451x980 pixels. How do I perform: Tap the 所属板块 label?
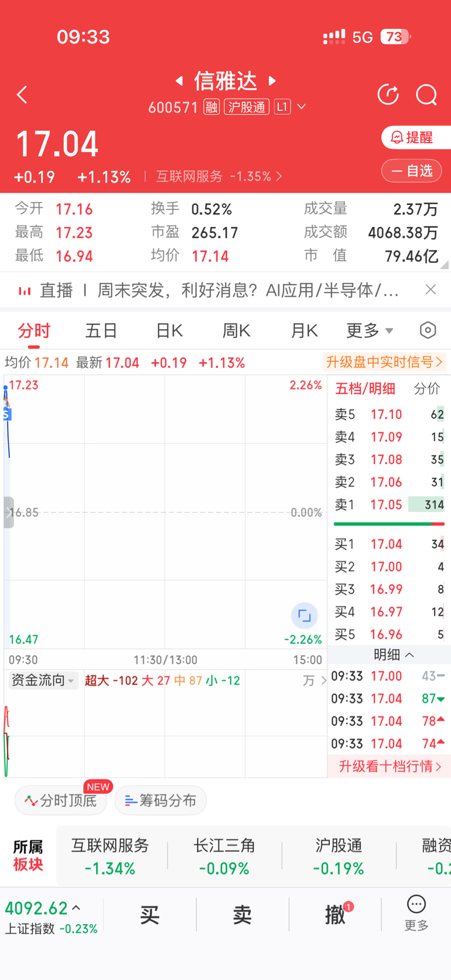[28, 856]
